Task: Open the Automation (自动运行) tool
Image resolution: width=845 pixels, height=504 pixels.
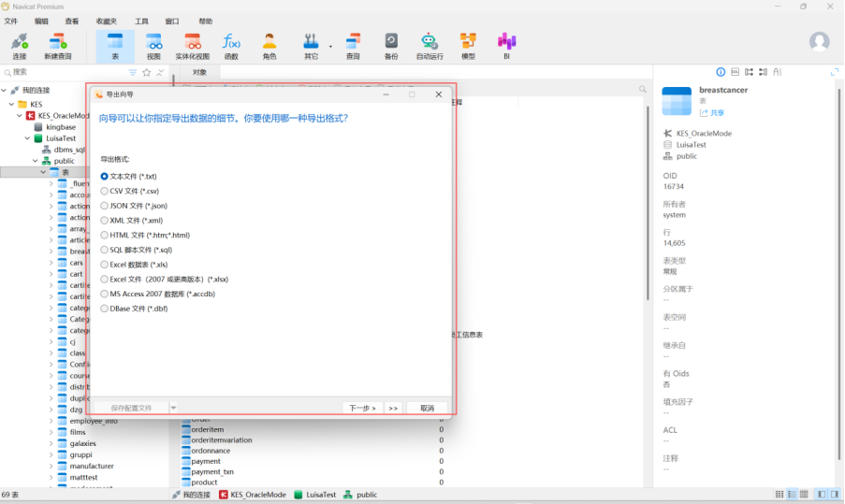Action: [430, 45]
